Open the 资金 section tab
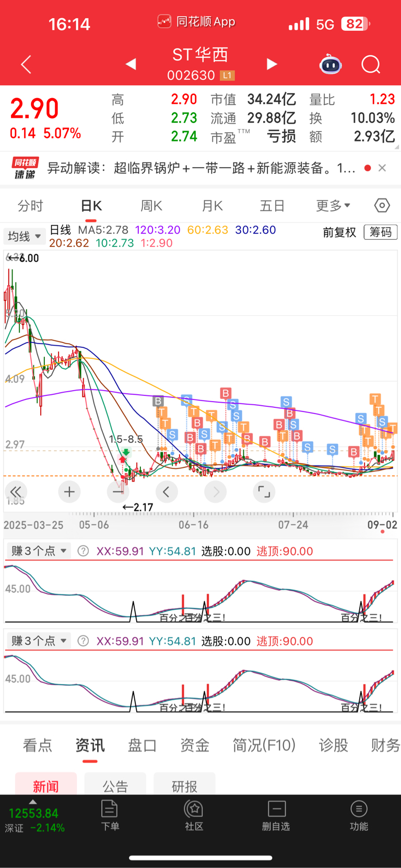The width and height of the screenshot is (401, 868). 195,745
